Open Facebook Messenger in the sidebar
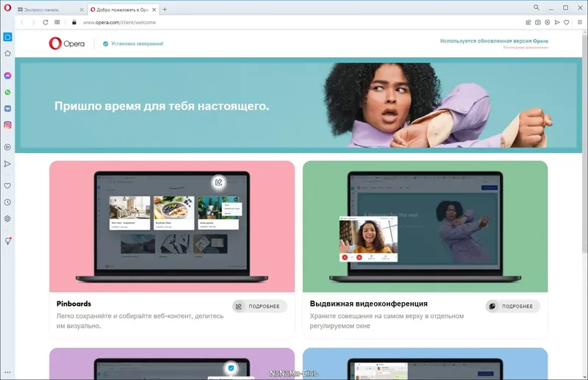The image size is (588, 380). coord(7,76)
